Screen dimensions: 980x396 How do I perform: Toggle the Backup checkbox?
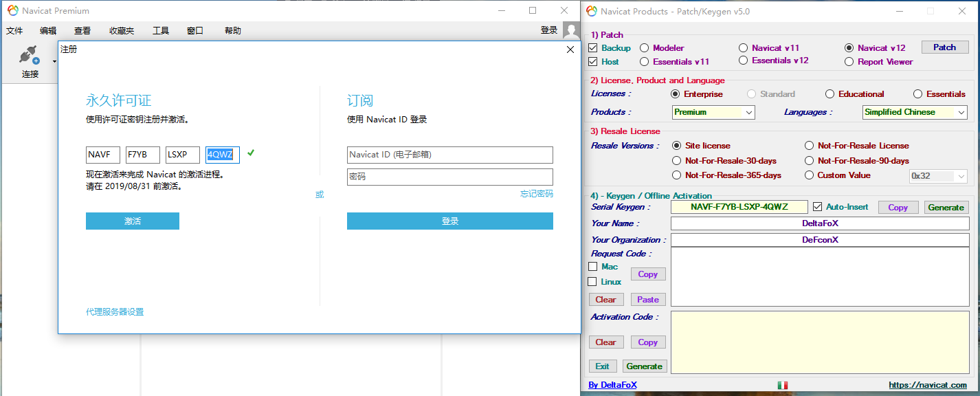click(593, 48)
